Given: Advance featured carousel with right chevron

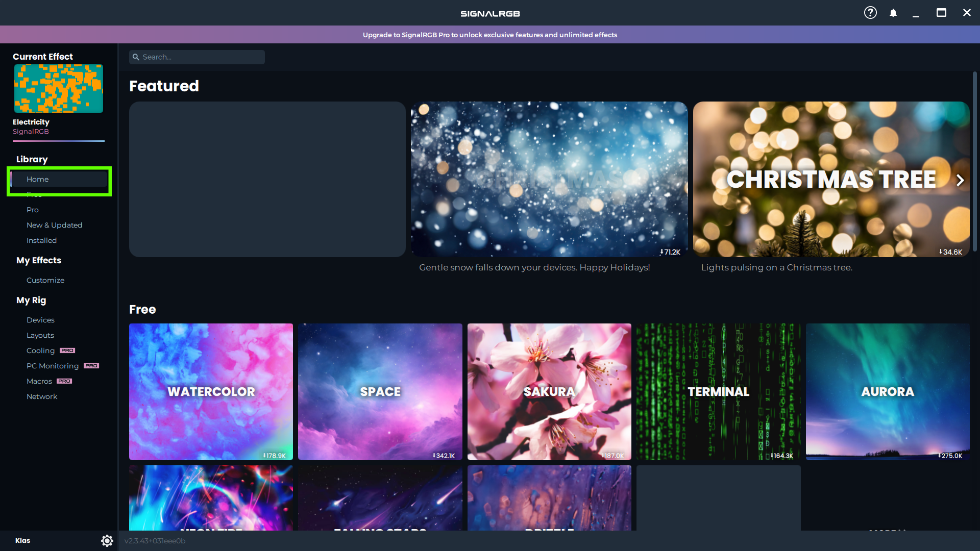Looking at the screenshot, I should [960, 180].
